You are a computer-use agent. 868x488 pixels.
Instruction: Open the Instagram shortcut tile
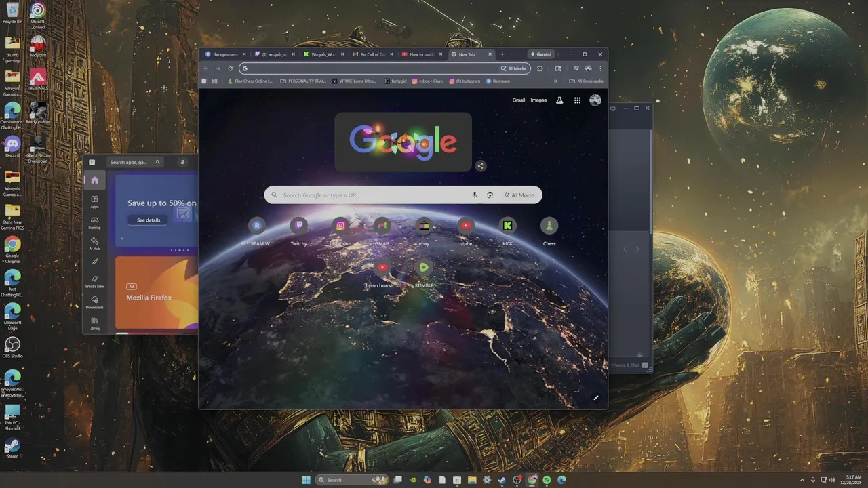point(340,231)
